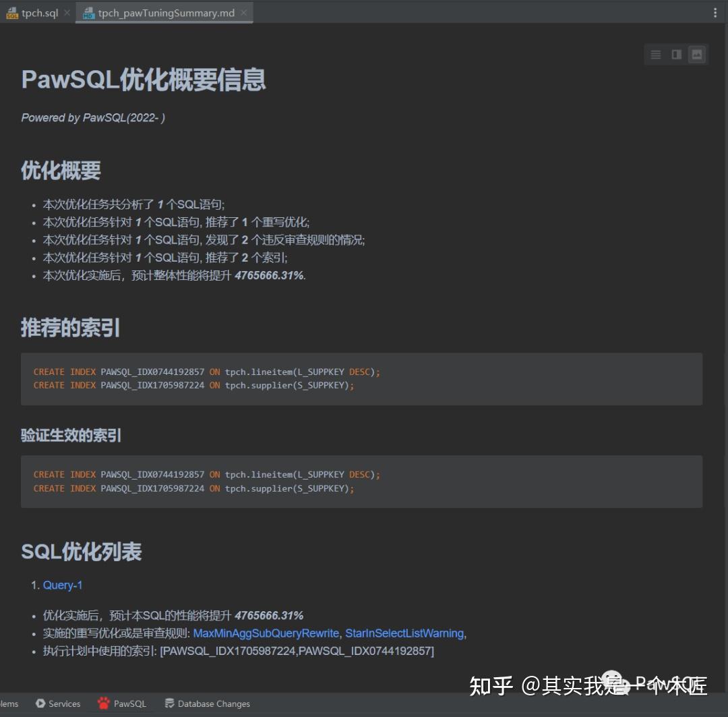Image resolution: width=728 pixels, height=717 pixels.
Task: Open the PawSQL tool window
Action: 122,704
